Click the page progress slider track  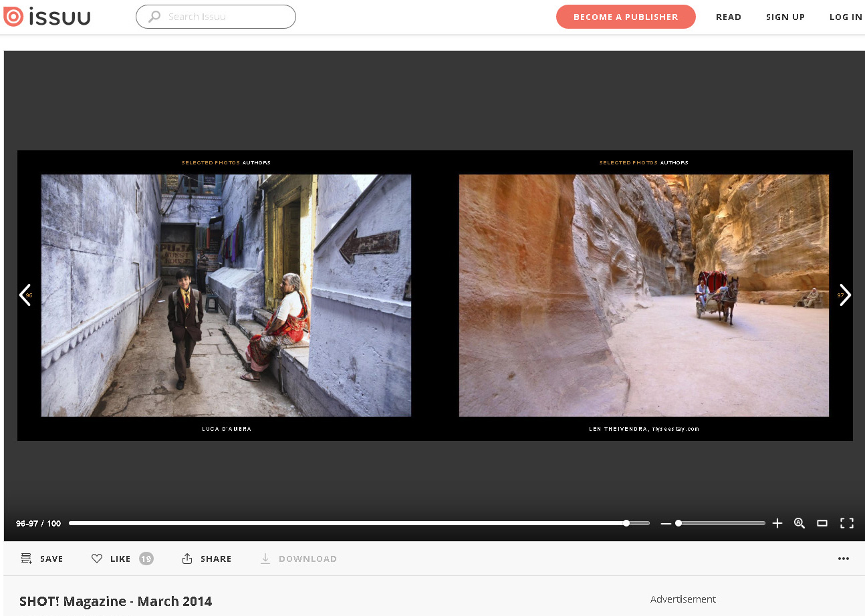348,524
